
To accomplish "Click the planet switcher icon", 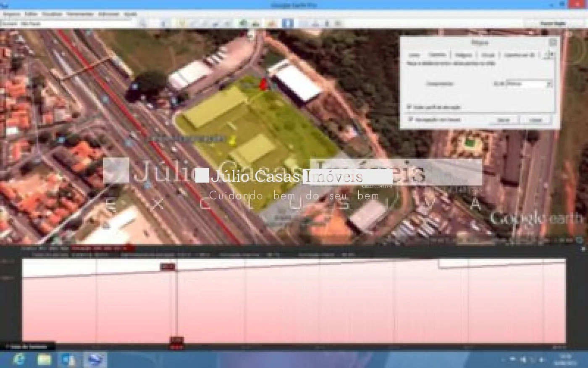I will 271,24.
